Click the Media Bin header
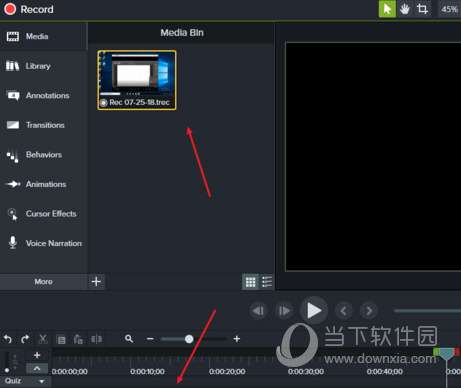The width and height of the screenshot is (461, 388). 182,33
